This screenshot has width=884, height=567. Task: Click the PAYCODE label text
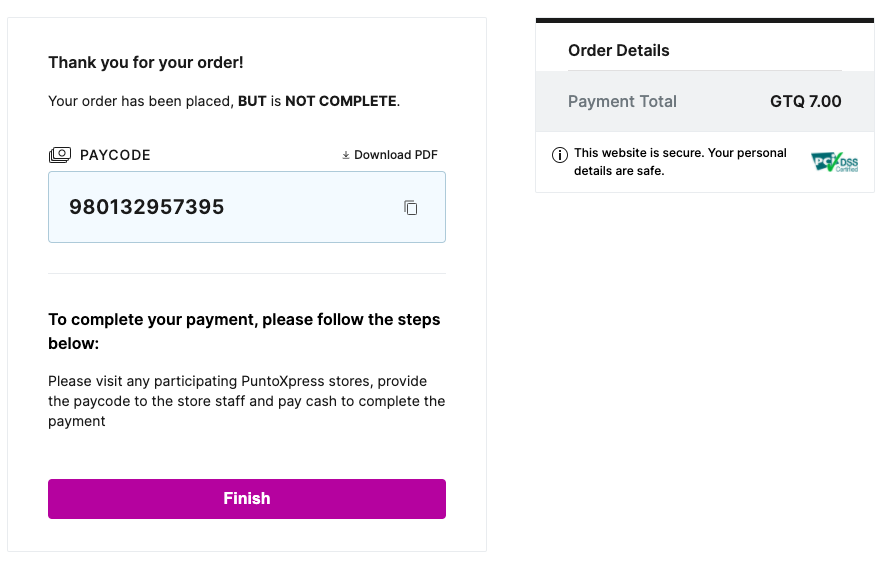[x=115, y=155]
